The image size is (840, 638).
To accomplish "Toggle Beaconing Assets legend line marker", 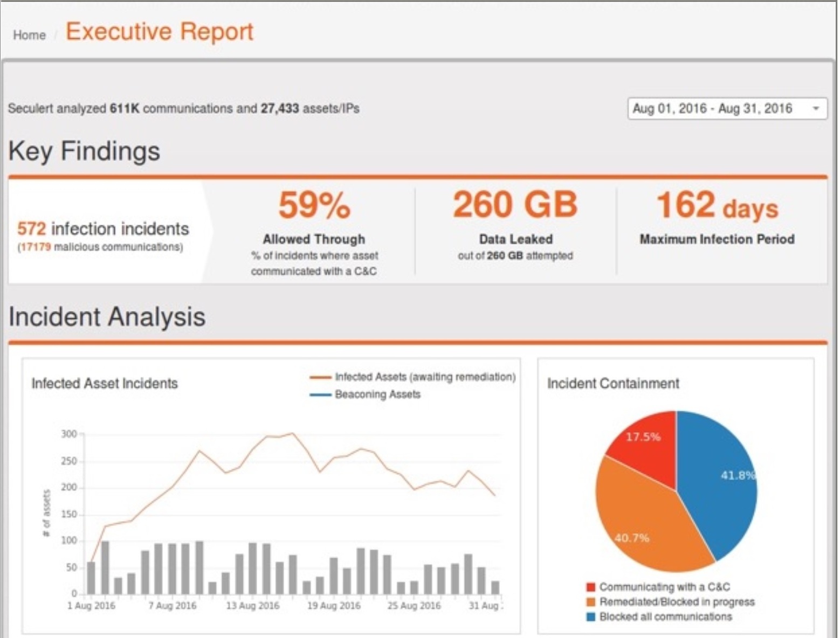I will 320,395.
